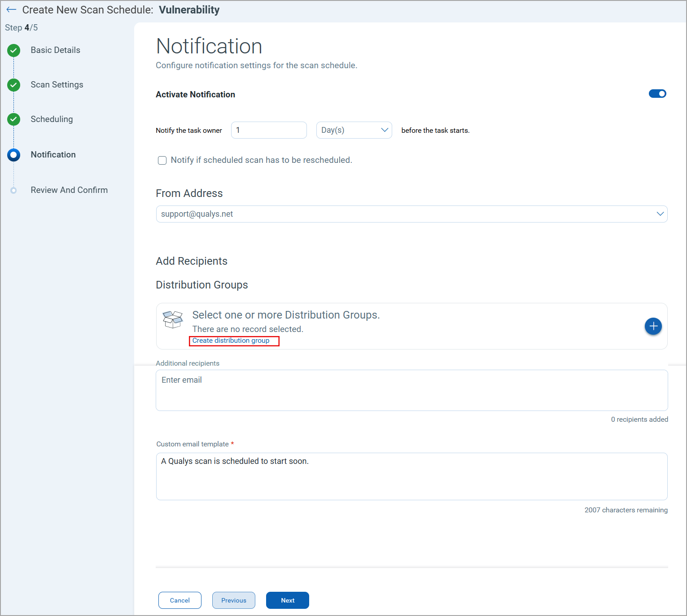This screenshot has width=687, height=616.
Task: Click the green checkmark beside Basic Details
Action: tap(13, 50)
